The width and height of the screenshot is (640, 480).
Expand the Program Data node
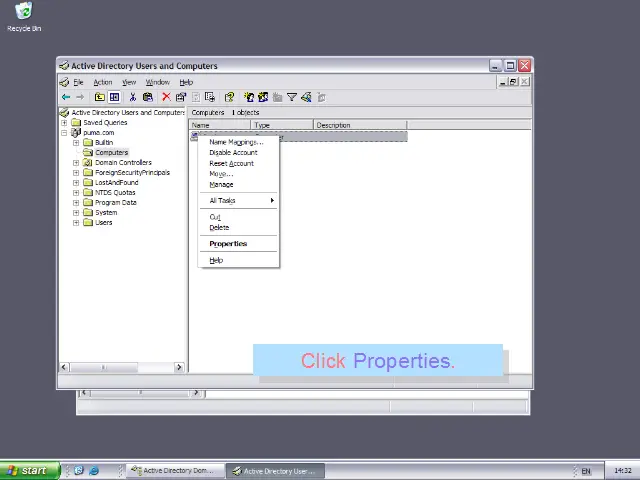[76, 202]
